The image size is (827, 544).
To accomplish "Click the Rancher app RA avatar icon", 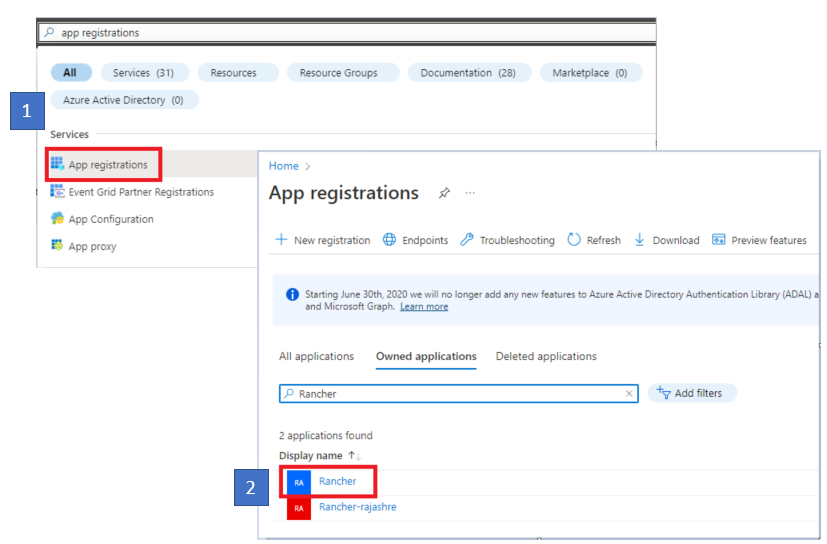I will 299,482.
